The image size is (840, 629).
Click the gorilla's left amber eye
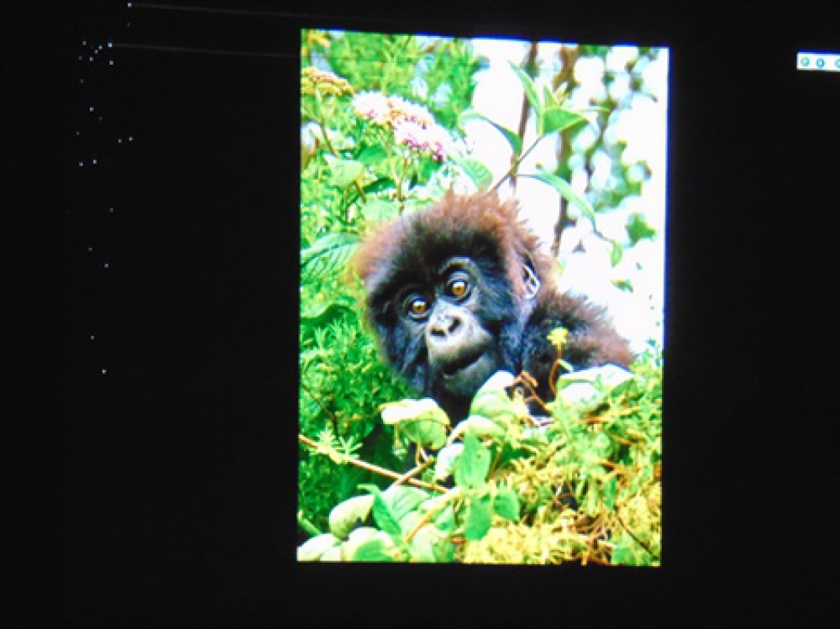417,307
